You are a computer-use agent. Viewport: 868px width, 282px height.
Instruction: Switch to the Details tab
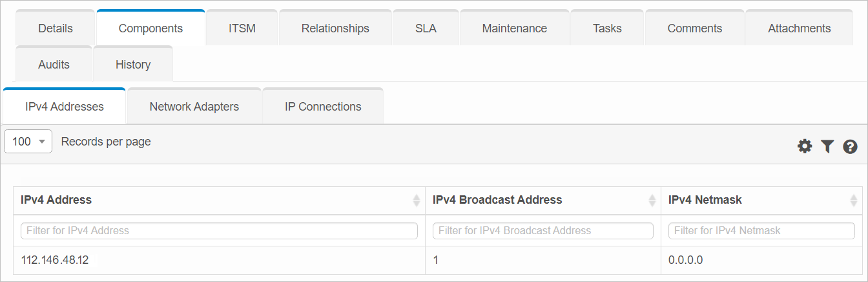pyautogui.click(x=56, y=28)
